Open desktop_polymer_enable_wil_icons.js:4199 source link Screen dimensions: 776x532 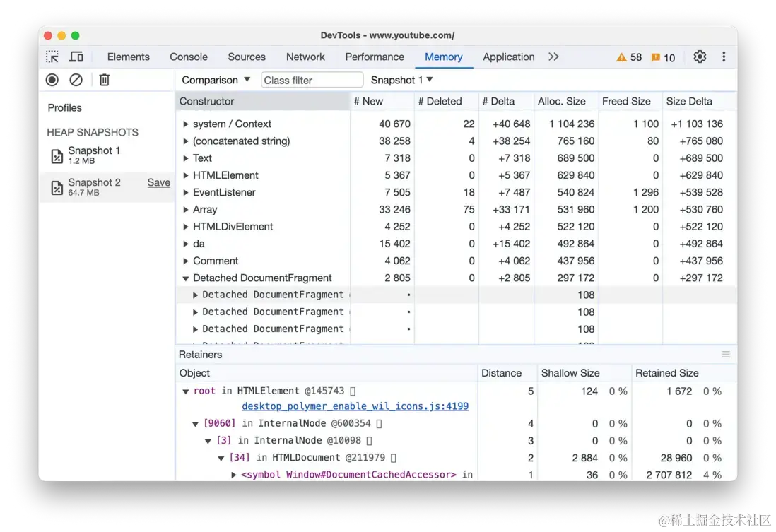pos(355,406)
